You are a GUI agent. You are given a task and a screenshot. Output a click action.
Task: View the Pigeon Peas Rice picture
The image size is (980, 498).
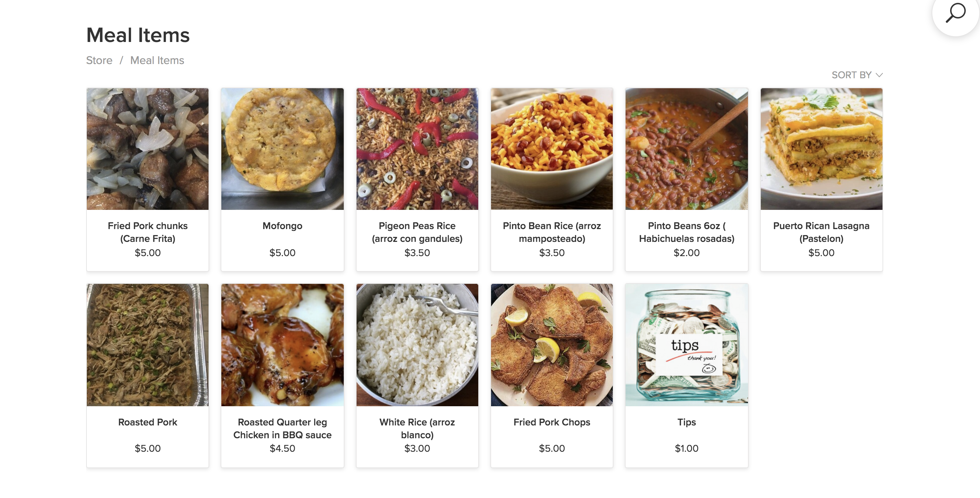click(417, 149)
